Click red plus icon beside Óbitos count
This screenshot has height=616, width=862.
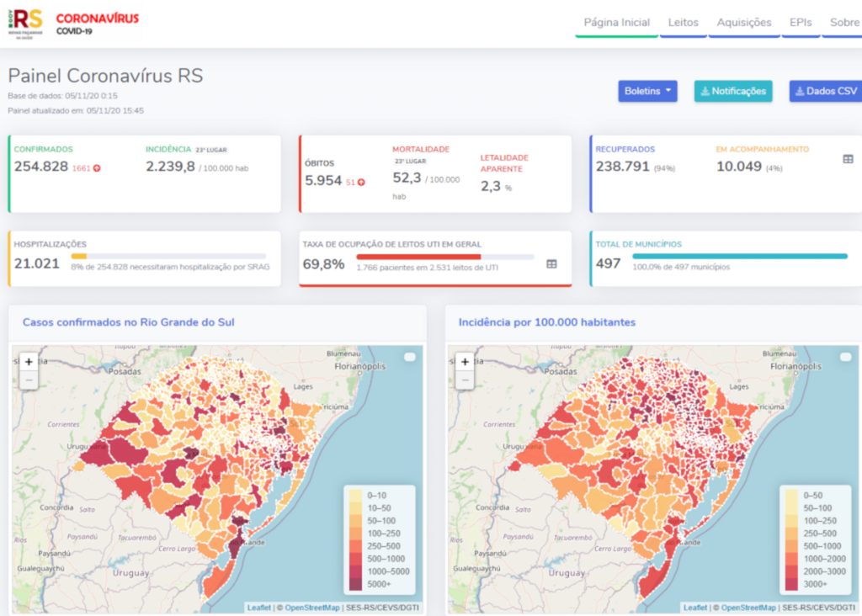tap(361, 182)
